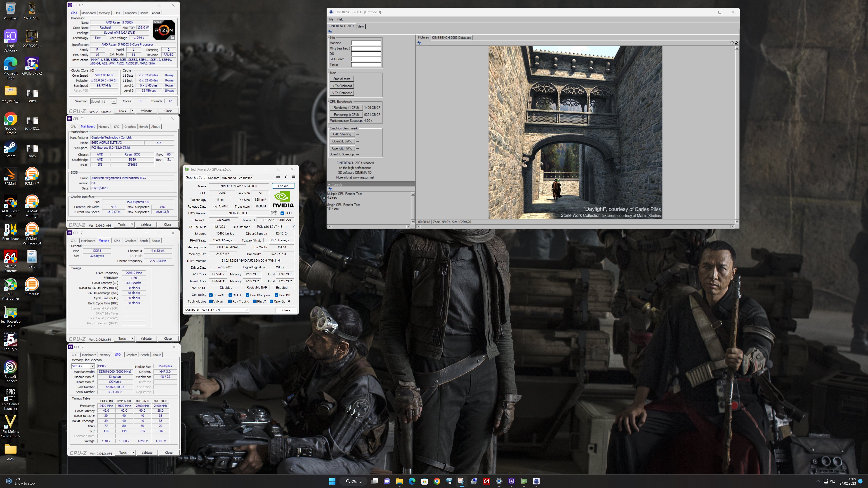
Task: Click Validate in the CPU-Z Memory window
Action: pyautogui.click(x=146, y=338)
